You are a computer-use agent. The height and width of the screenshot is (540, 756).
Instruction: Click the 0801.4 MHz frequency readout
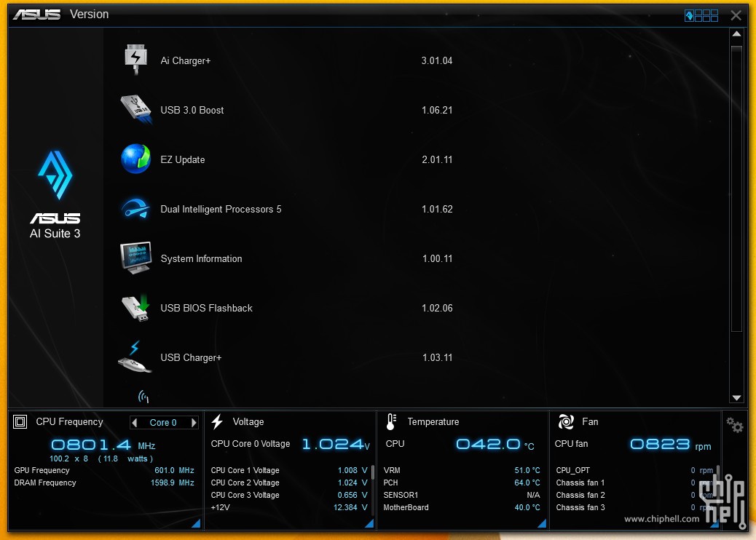click(103, 445)
